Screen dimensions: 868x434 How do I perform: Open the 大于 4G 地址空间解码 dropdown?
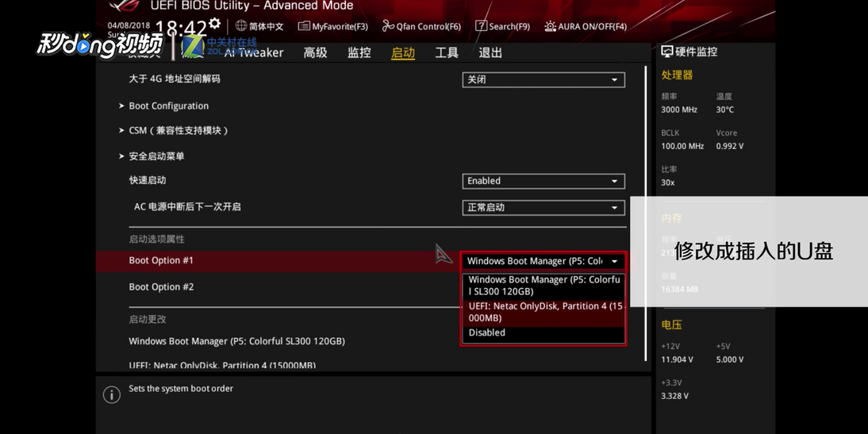[x=543, y=79]
